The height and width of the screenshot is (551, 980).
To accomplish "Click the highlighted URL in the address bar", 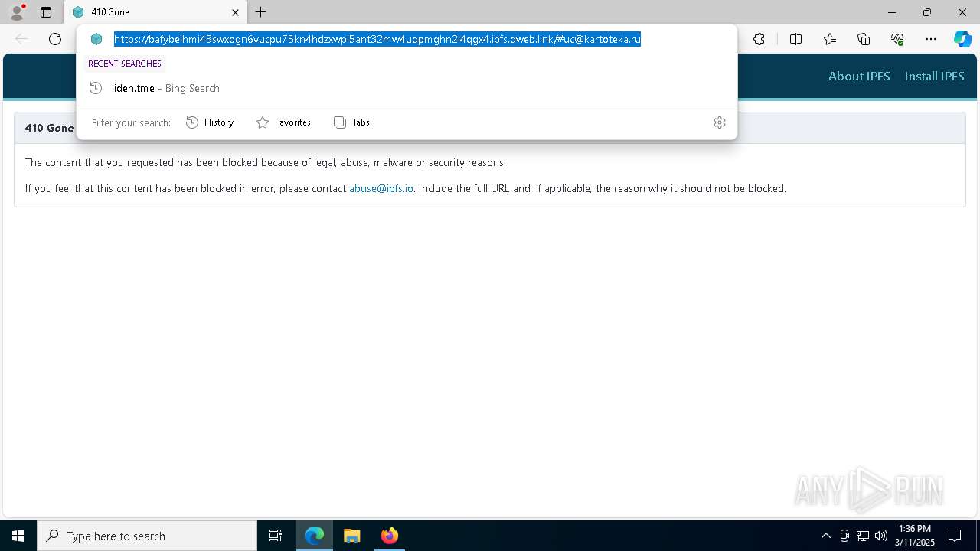I will tap(377, 39).
